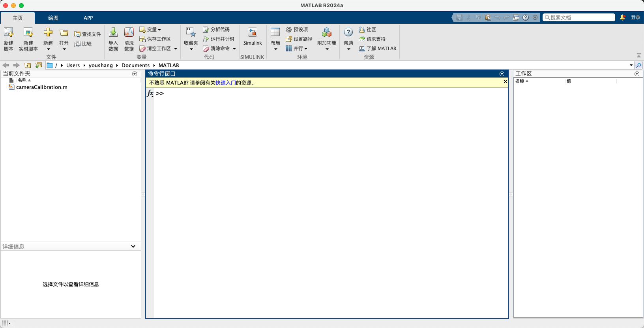Click the quick access save icon
644x328 pixels.
(x=459, y=17)
